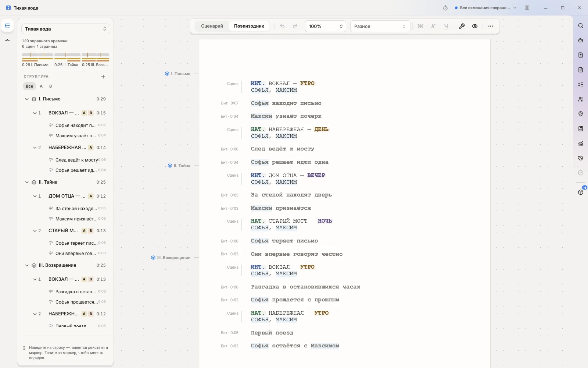
Task: Open the robot assistant icon
Action: 581,40
